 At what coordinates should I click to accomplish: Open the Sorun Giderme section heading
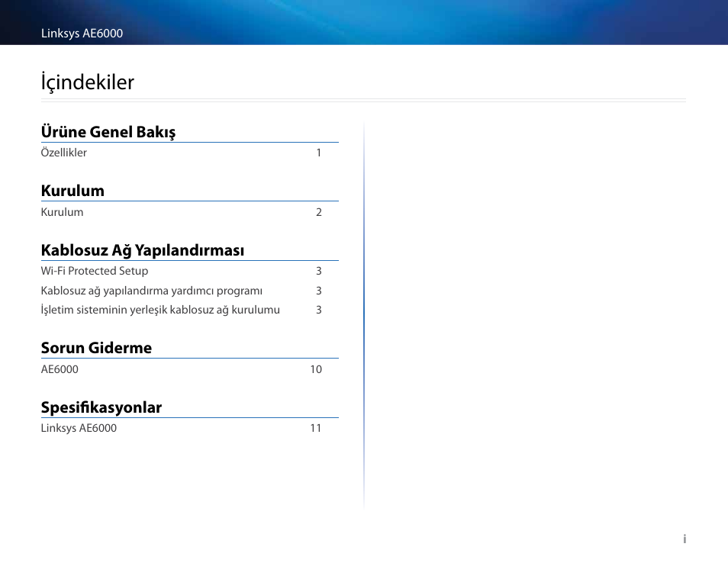96,348
